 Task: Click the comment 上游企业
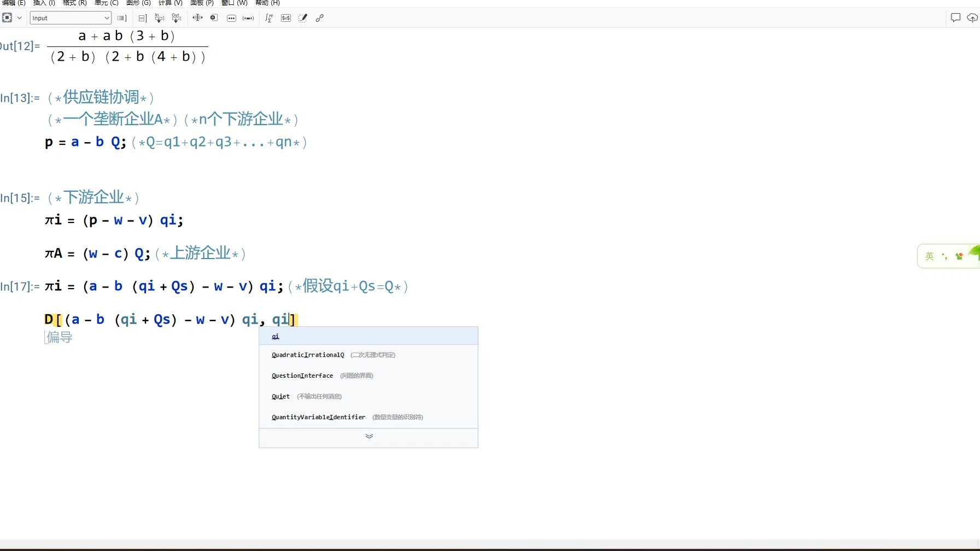(201, 253)
